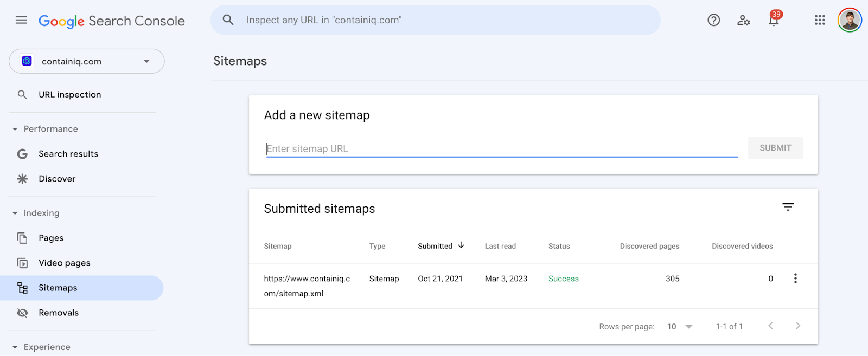
Task: Open URL inspection in sidebar
Action: 82,94
